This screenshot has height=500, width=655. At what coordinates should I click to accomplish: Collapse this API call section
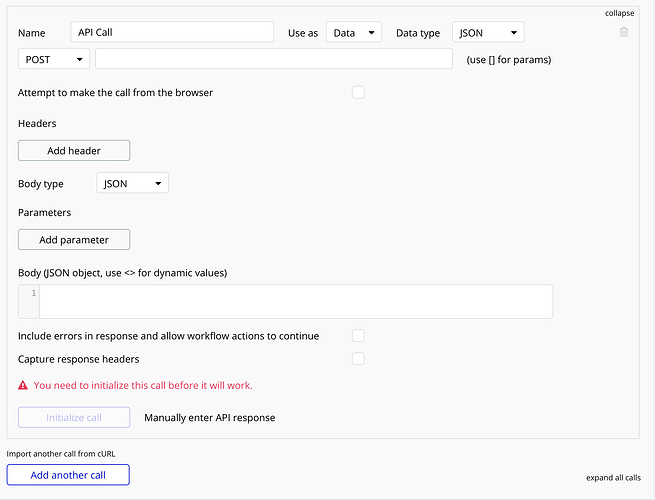tap(619, 13)
